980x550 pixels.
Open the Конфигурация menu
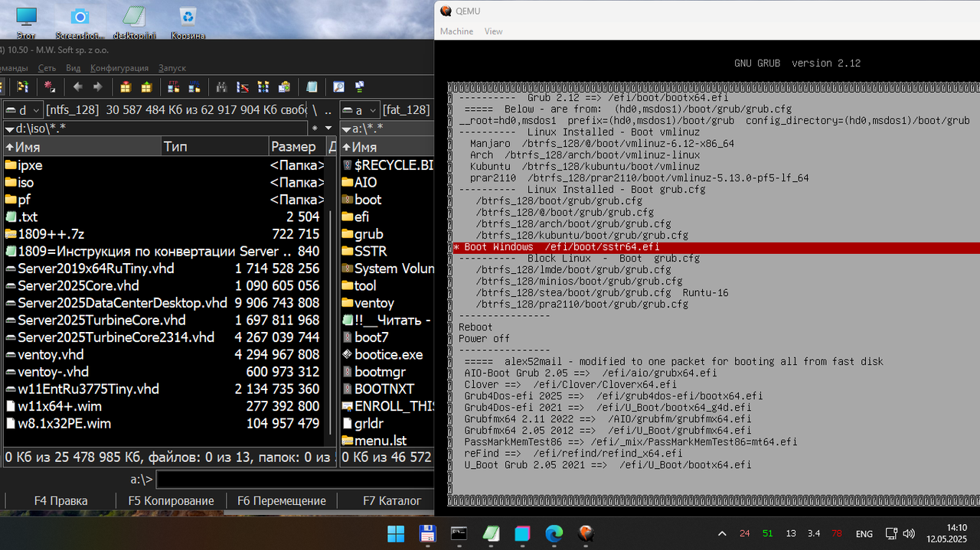tap(119, 68)
